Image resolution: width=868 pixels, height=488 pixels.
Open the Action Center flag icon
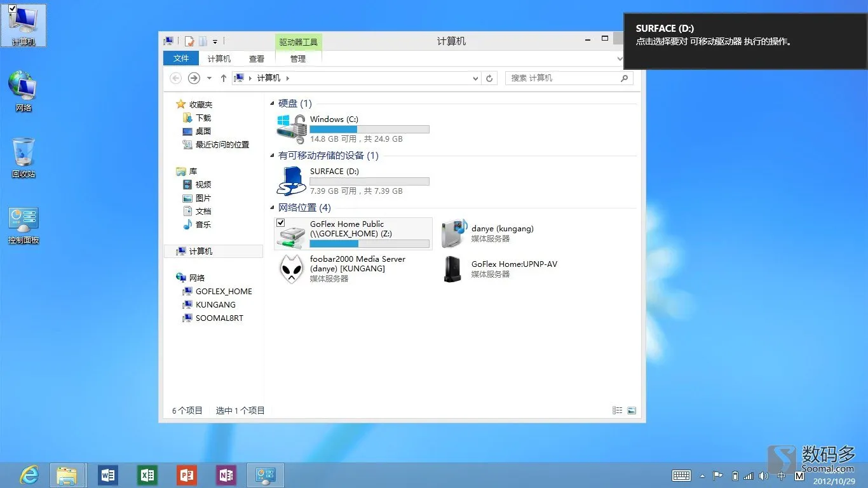pos(718,475)
